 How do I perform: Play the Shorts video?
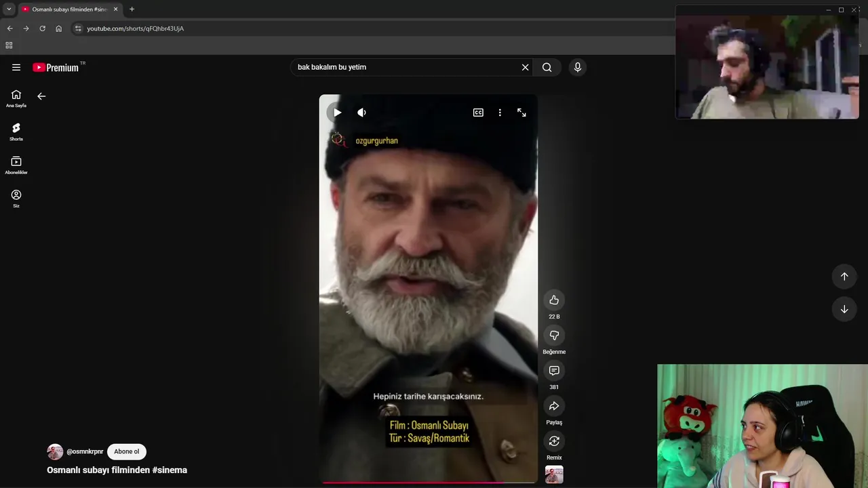pos(337,113)
